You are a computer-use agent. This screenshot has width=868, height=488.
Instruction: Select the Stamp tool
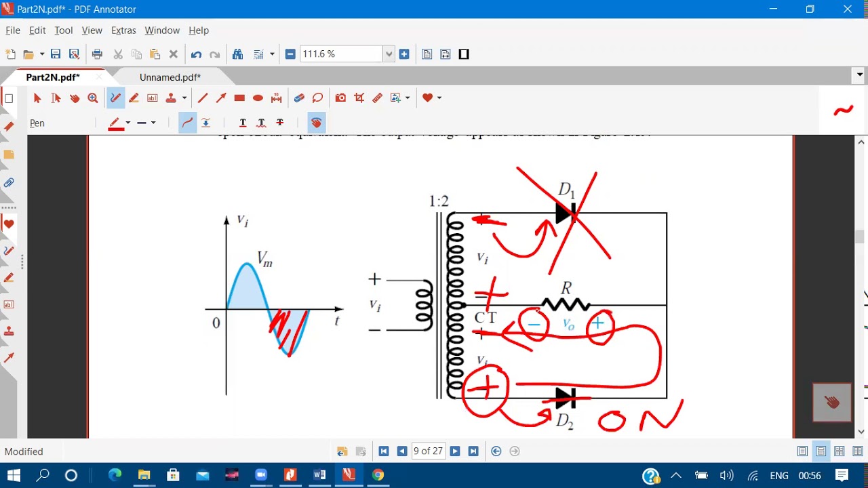tap(171, 98)
